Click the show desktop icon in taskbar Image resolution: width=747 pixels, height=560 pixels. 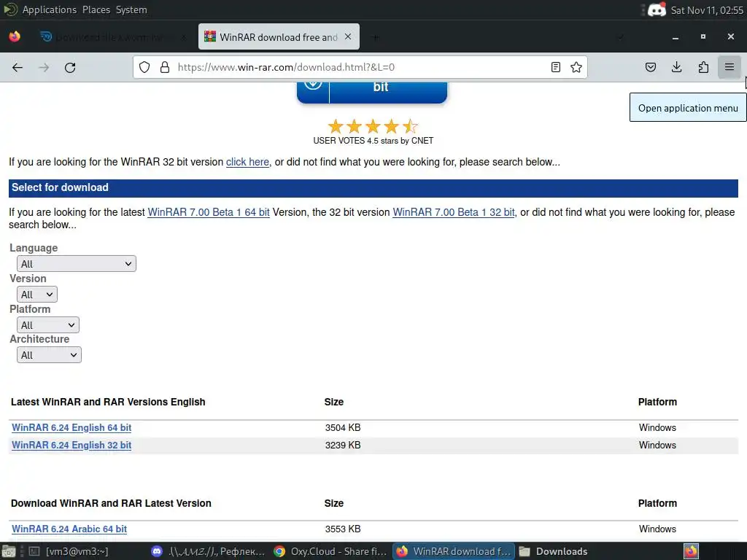pos(8,551)
